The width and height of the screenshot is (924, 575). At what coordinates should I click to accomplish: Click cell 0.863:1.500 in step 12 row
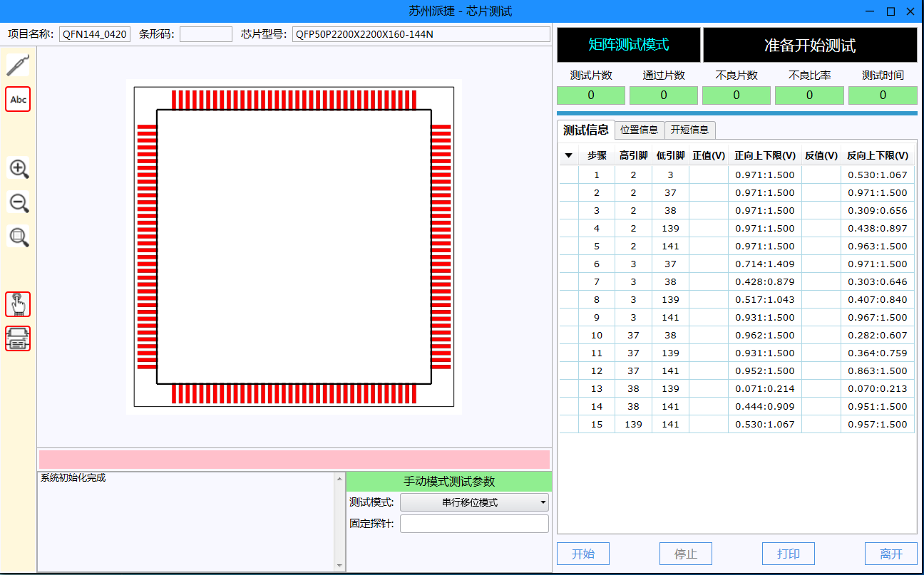coord(877,371)
